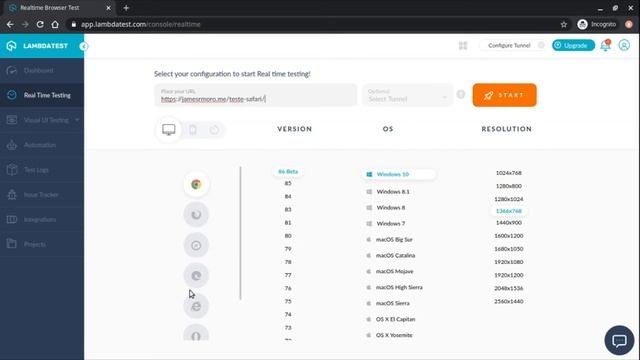640x360 pixels.
Task: Select Windows 8.1 operating system
Action: tap(388, 191)
